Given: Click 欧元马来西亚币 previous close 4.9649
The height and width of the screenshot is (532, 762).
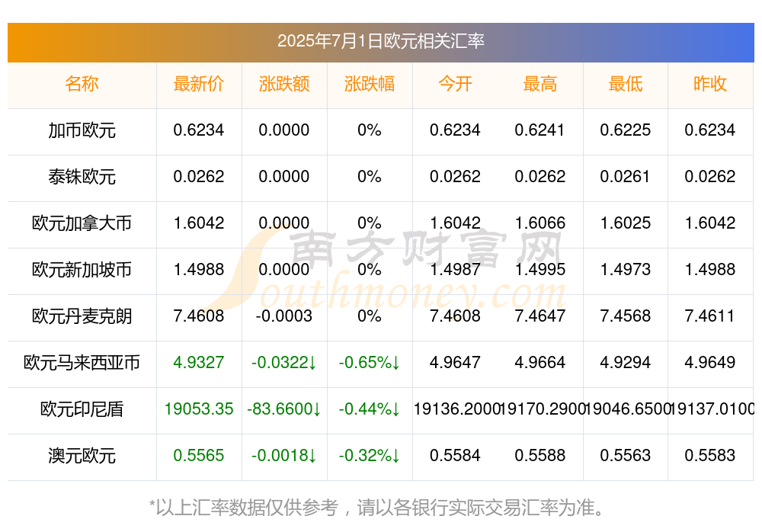Looking at the screenshot, I should pos(710,363).
